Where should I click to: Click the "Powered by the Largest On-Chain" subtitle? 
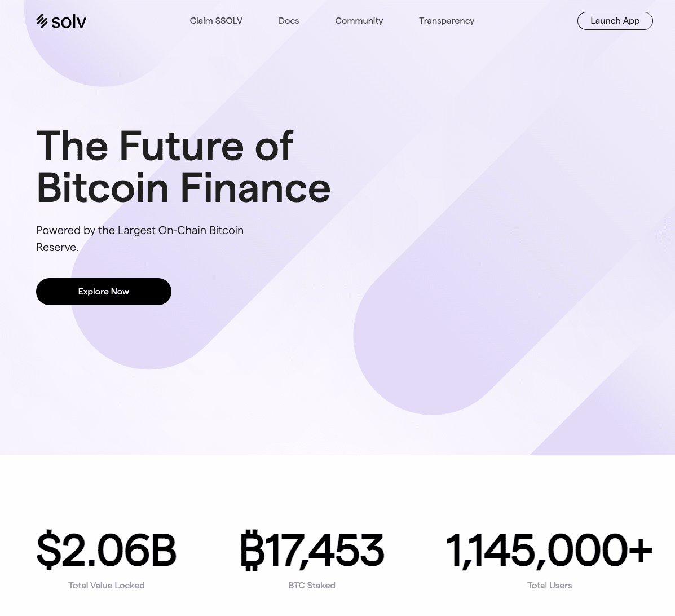pos(140,231)
